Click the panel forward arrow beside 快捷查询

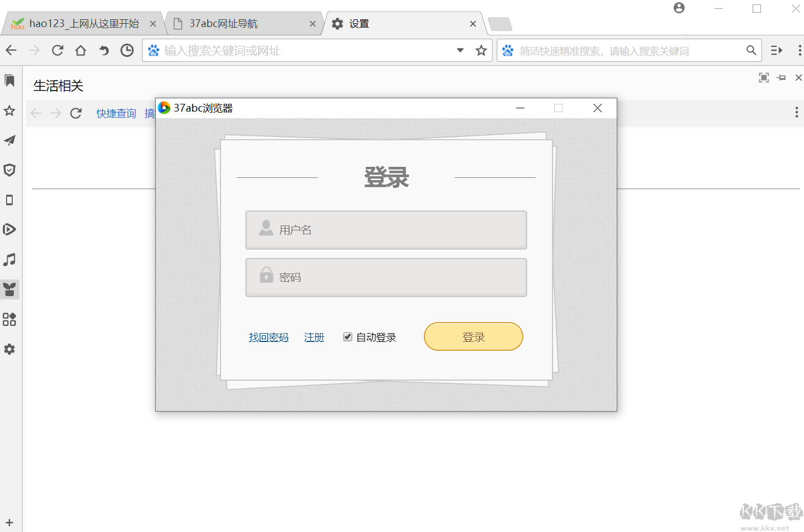pyautogui.click(x=56, y=113)
